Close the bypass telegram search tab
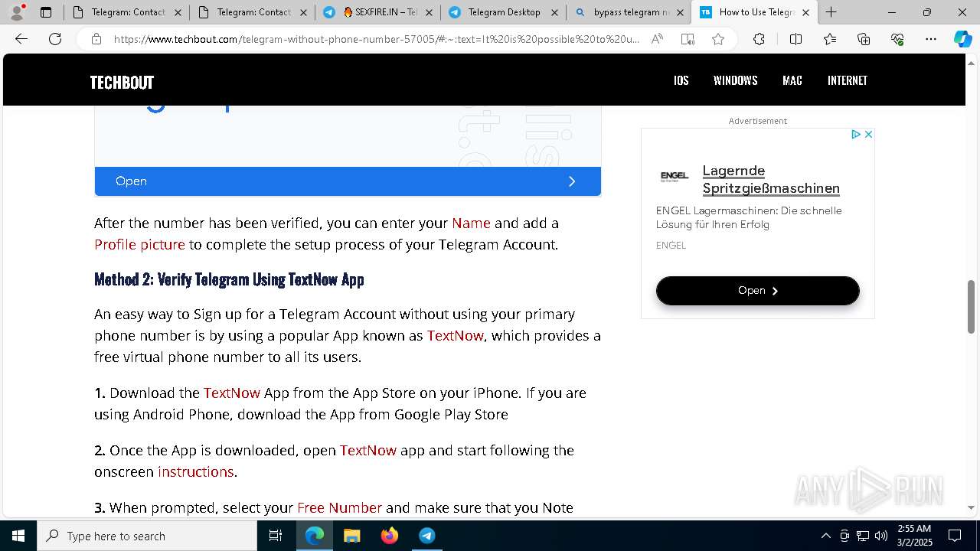This screenshot has width=980, height=551. point(680,12)
